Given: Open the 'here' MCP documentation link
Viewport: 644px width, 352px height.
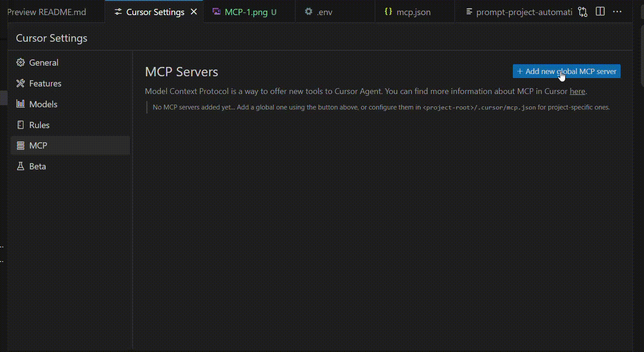Looking at the screenshot, I should pos(577,91).
